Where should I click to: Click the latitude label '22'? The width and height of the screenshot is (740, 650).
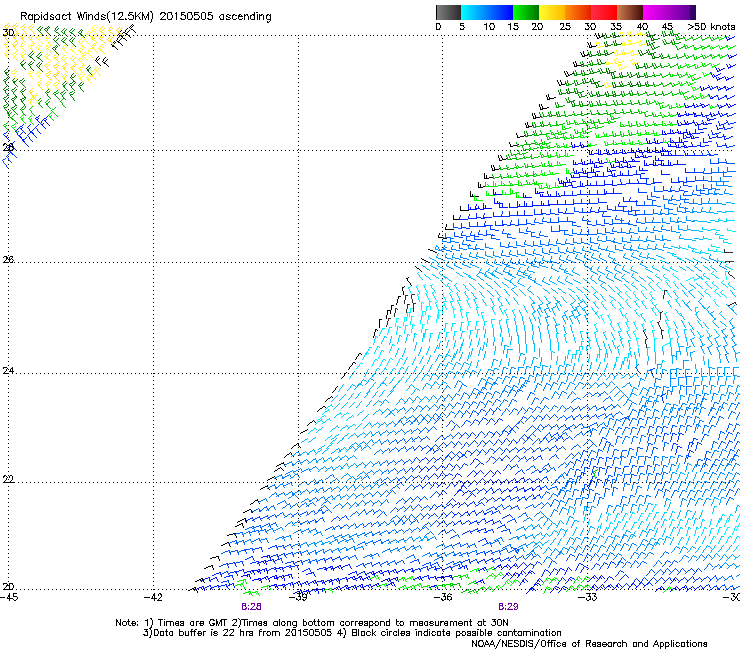(8, 479)
